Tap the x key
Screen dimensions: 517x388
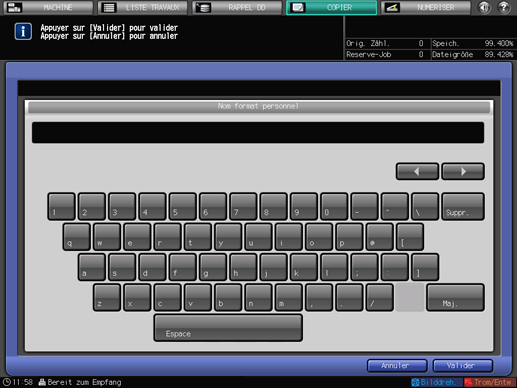point(137,297)
